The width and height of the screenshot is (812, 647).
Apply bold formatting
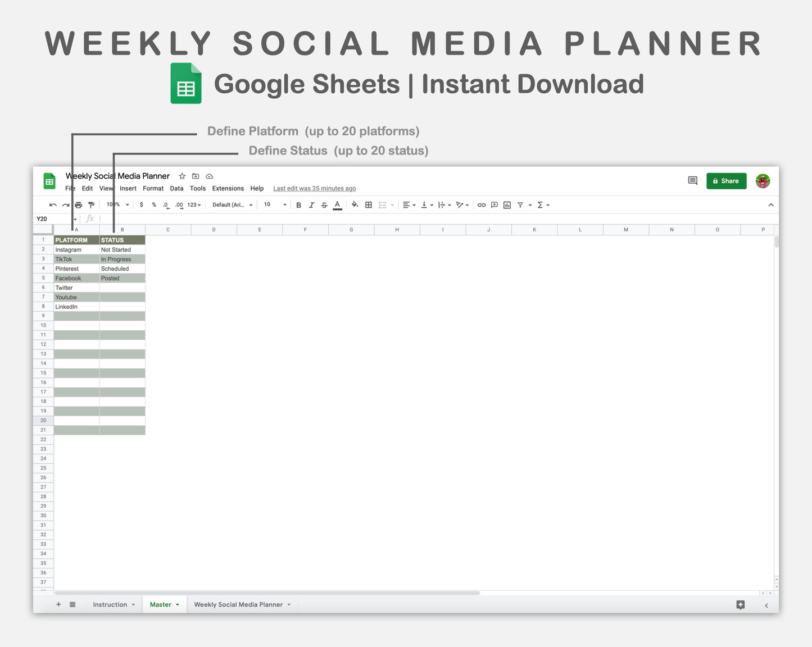tap(298, 204)
